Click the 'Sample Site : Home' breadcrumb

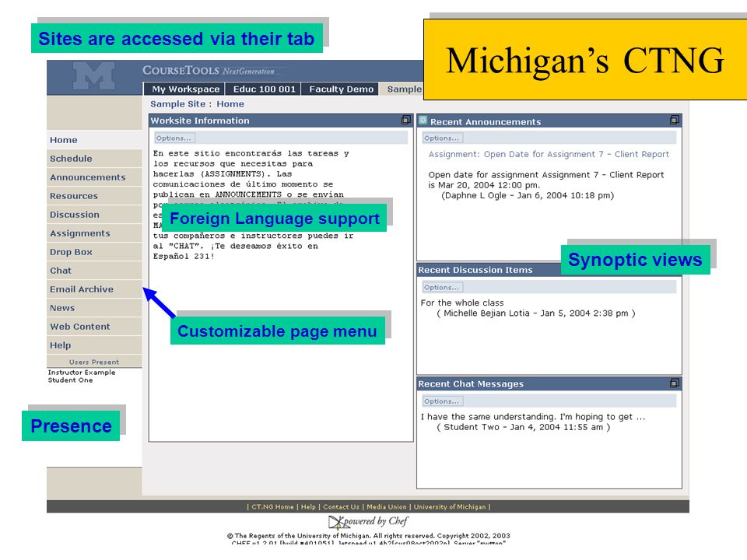coord(197,103)
